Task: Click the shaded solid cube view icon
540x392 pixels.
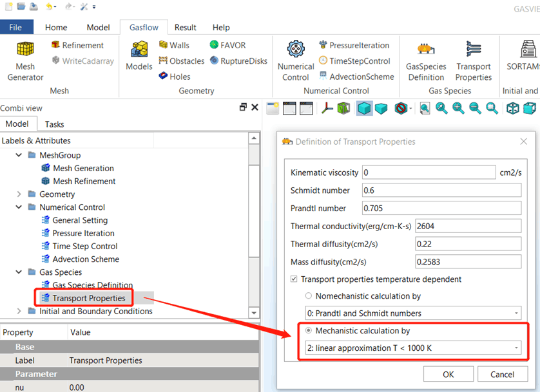Action: click(364, 108)
